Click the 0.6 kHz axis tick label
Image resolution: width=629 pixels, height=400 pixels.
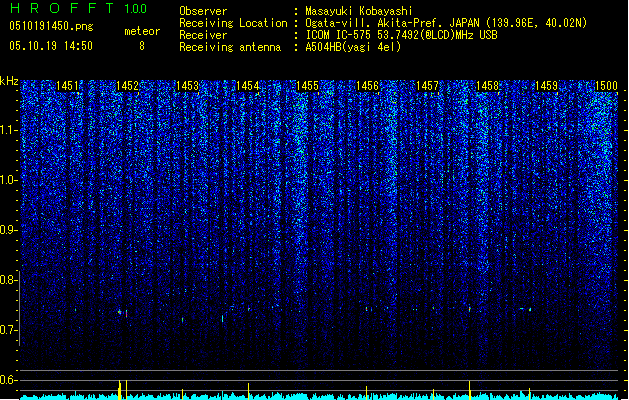tap(8, 380)
